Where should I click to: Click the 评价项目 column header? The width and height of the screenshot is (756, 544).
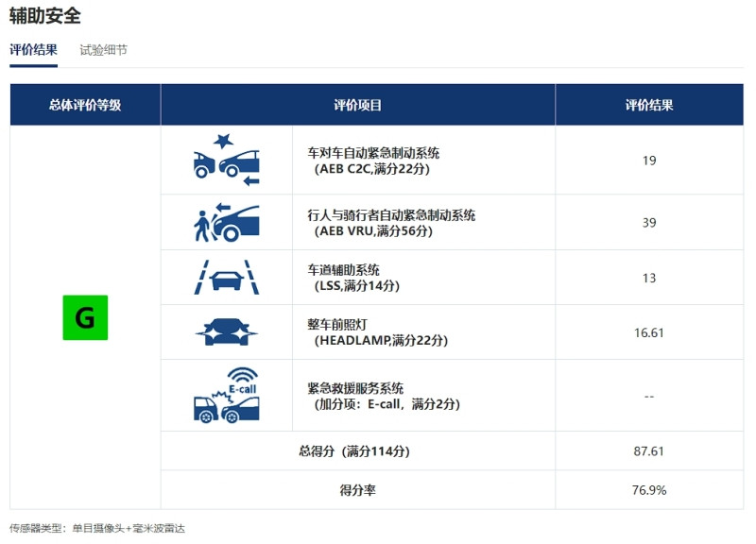coord(358,105)
